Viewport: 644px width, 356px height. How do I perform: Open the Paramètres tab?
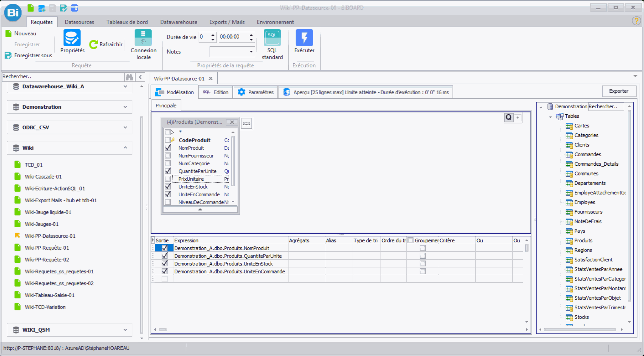255,92
